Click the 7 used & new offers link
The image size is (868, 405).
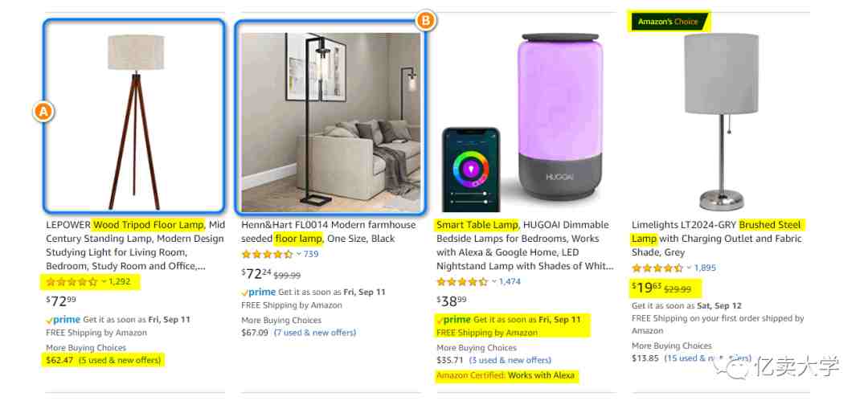[x=315, y=333]
